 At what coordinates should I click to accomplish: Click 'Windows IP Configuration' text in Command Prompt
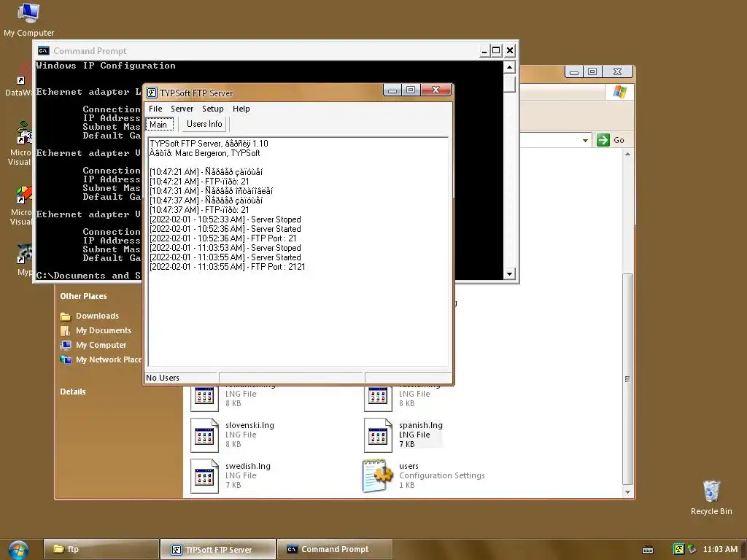(x=106, y=66)
